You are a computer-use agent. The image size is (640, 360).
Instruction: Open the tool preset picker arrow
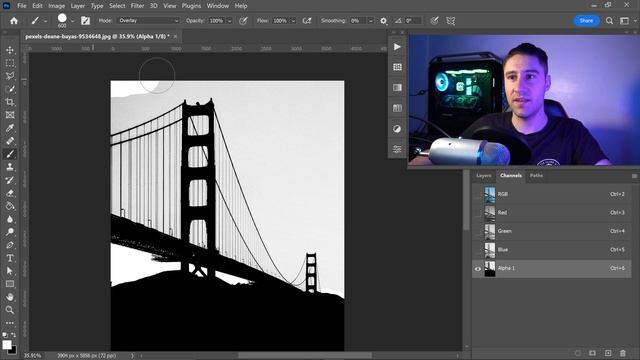coord(45,21)
